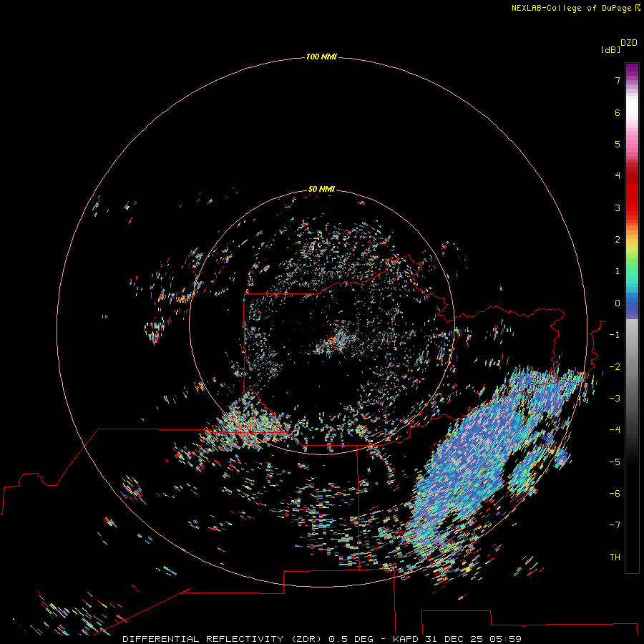The height and width of the screenshot is (644, 644).
Task: Click the 2 value on the color scale
Action: pos(618,240)
